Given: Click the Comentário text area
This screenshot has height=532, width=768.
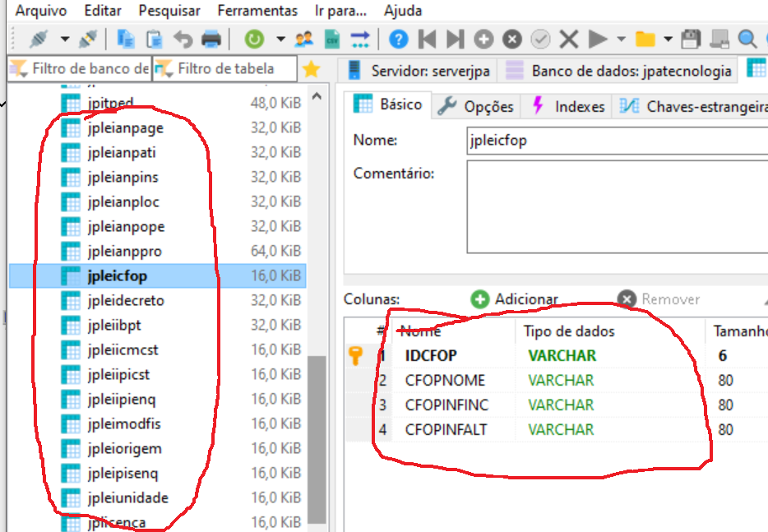Looking at the screenshot, I should coord(618,206).
